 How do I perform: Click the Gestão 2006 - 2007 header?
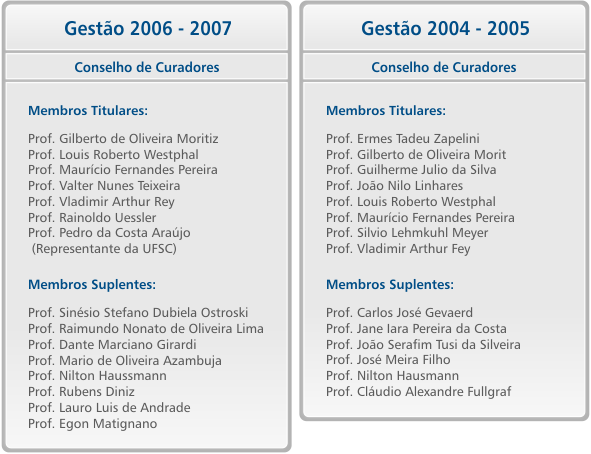148,29
